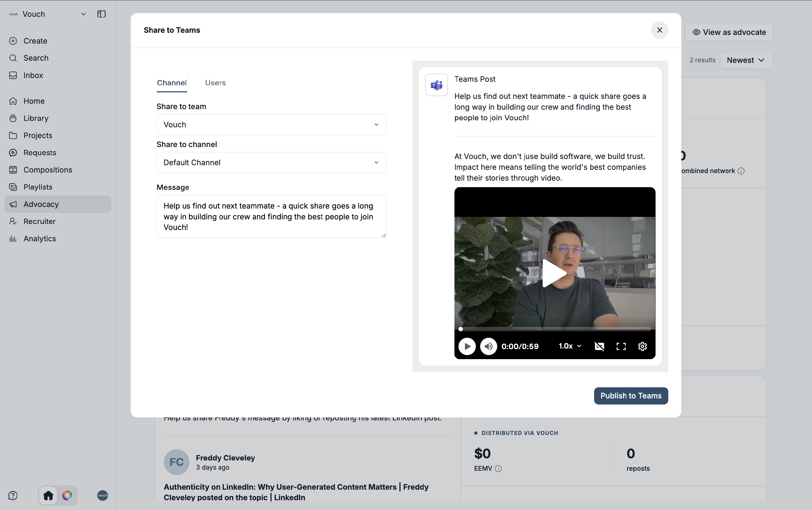Click the video progress bar
812x510 pixels.
click(555, 329)
